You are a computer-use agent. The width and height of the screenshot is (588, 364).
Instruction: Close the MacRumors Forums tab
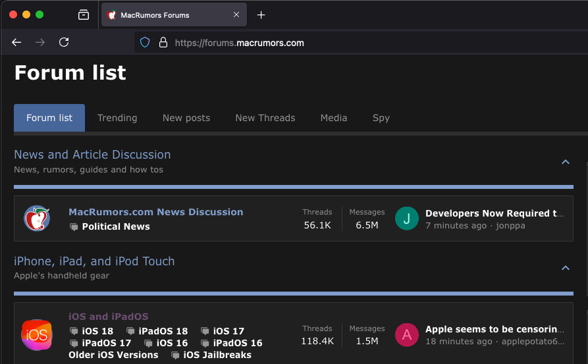236,14
